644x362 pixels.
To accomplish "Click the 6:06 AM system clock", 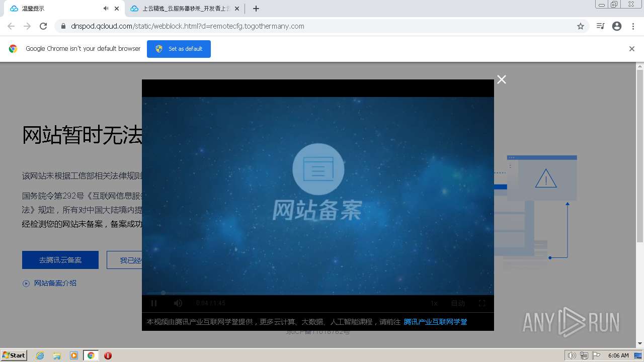I will click(x=618, y=355).
